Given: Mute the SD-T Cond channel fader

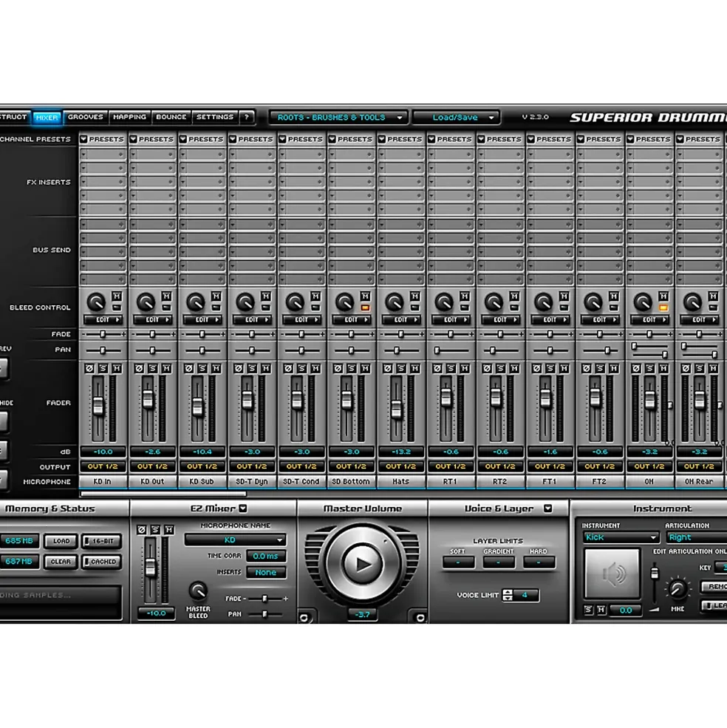Looking at the screenshot, I should [x=315, y=369].
